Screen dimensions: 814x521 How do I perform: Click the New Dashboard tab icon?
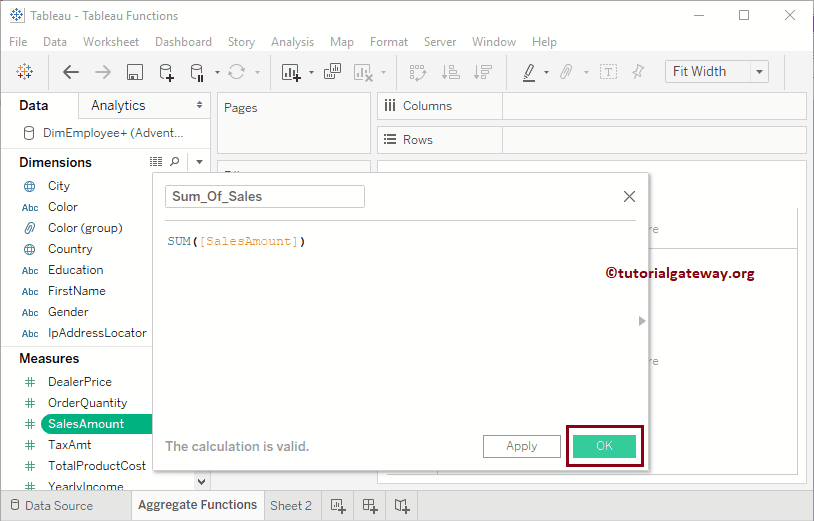click(x=370, y=505)
